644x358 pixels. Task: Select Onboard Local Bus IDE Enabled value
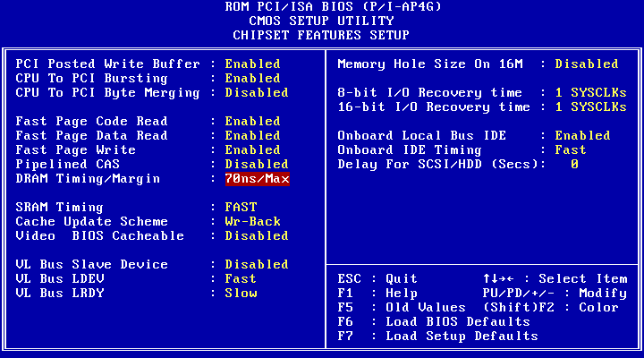(x=582, y=136)
